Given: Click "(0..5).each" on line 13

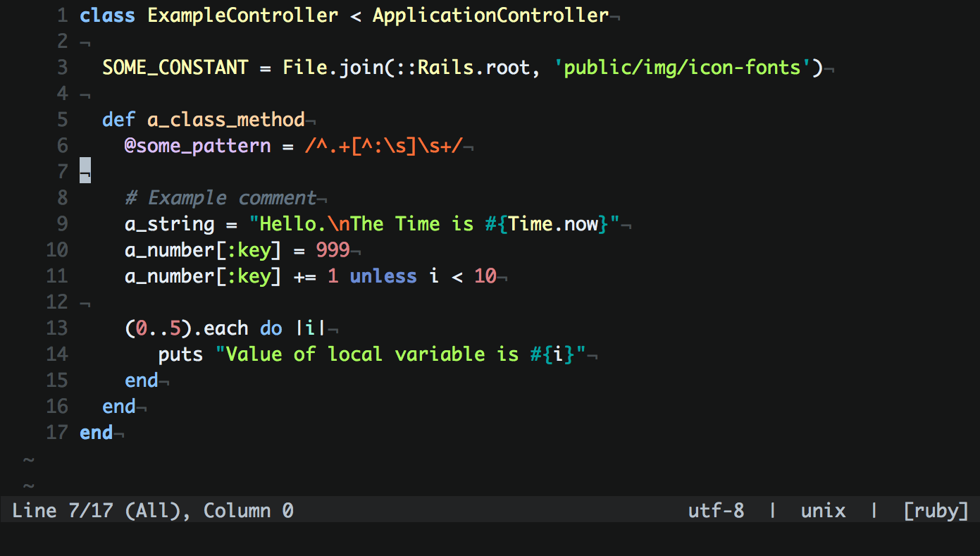Looking at the screenshot, I should (187, 328).
